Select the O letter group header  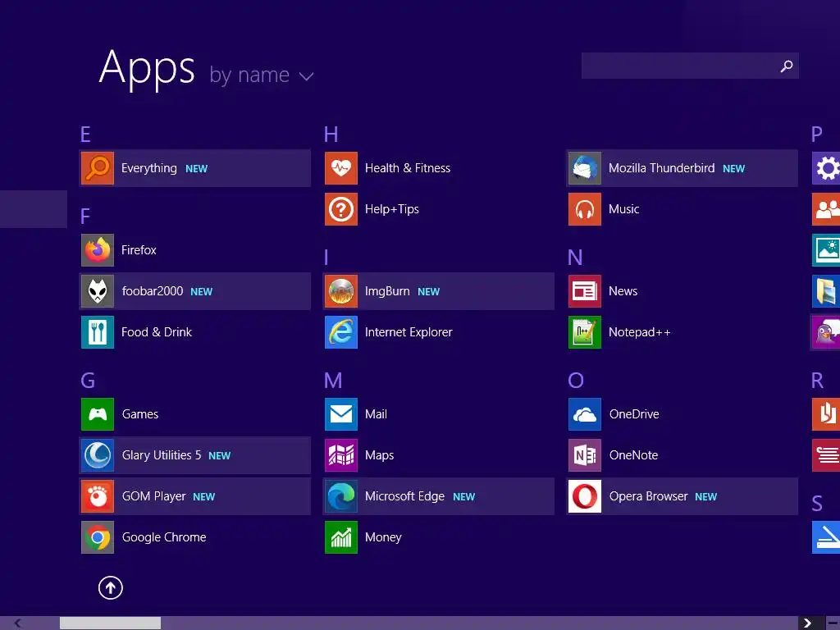click(x=576, y=381)
